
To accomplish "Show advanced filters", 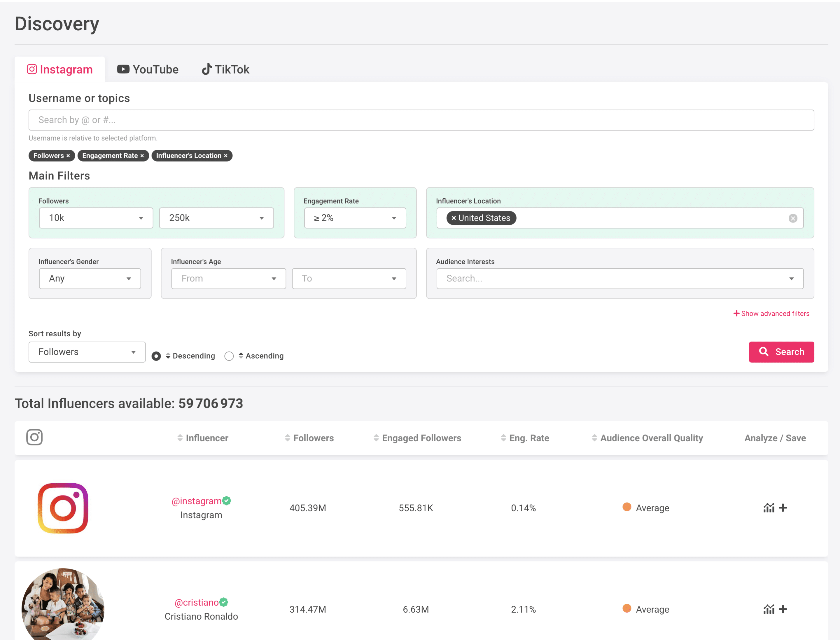I will (x=771, y=314).
